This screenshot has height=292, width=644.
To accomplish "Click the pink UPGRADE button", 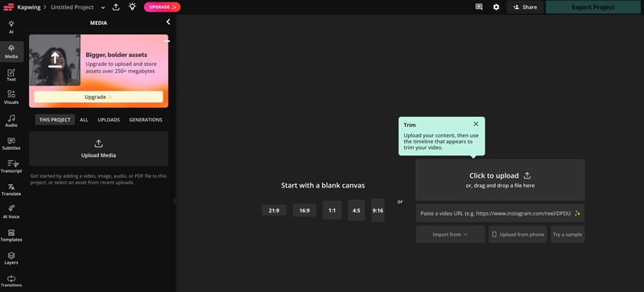I will (x=163, y=7).
